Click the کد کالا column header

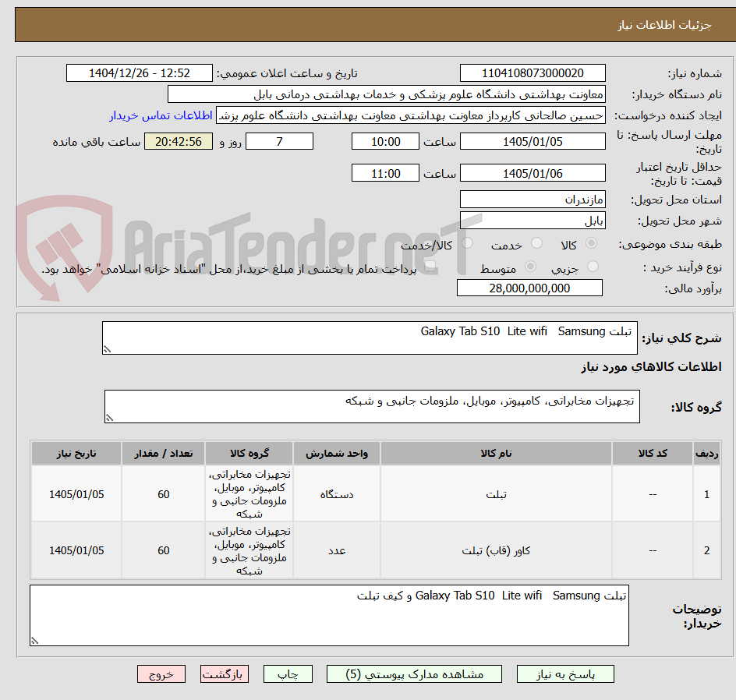click(x=653, y=453)
